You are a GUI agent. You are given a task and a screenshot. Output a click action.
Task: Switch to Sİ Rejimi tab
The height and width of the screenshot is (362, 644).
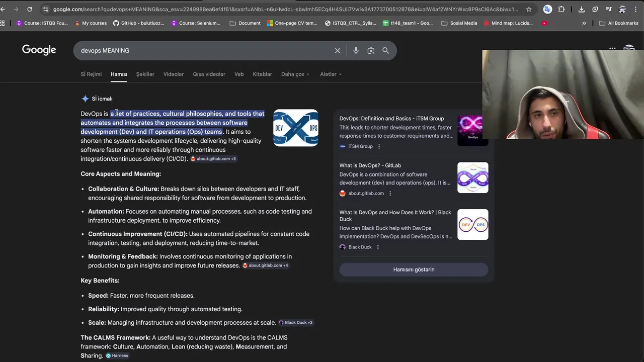[x=91, y=74]
